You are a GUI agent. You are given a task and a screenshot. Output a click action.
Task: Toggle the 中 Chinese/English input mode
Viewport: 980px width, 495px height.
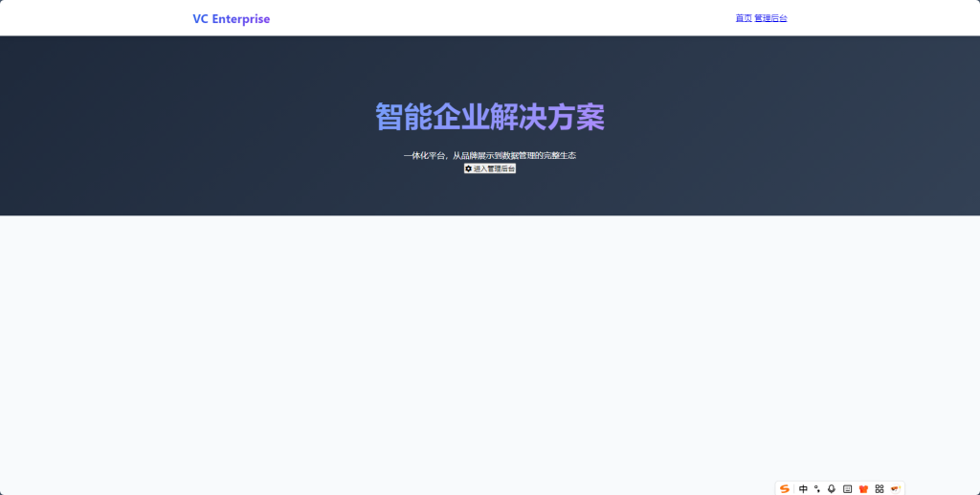(803, 488)
